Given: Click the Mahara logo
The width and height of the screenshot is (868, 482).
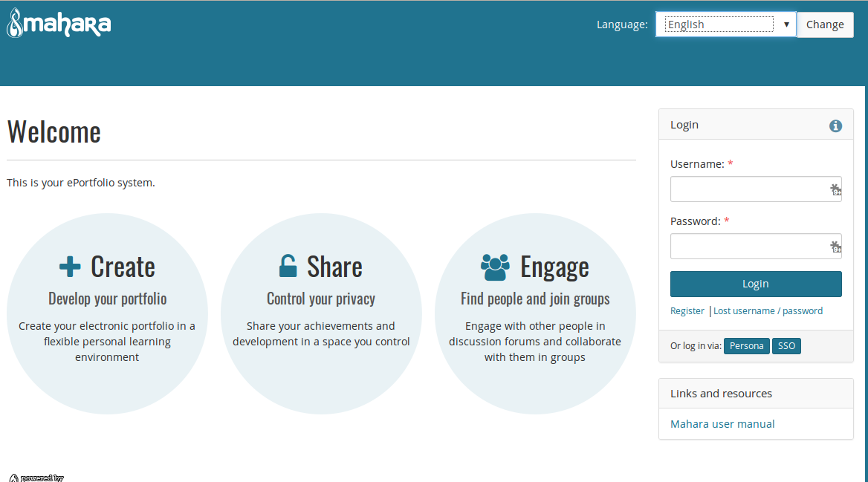Looking at the screenshot, I should click(59, 23).
